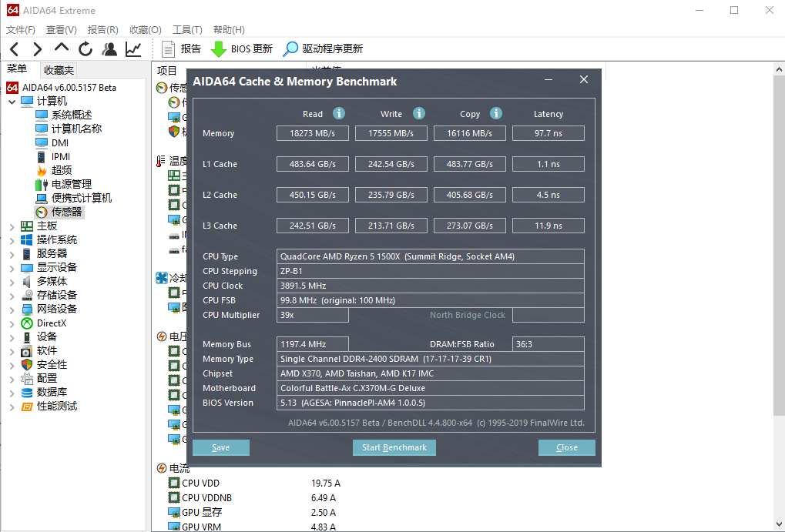Viewport: 785px width, 532px height.
Task: Open the graph chart toolbar icon
Action: pos(133,49)
